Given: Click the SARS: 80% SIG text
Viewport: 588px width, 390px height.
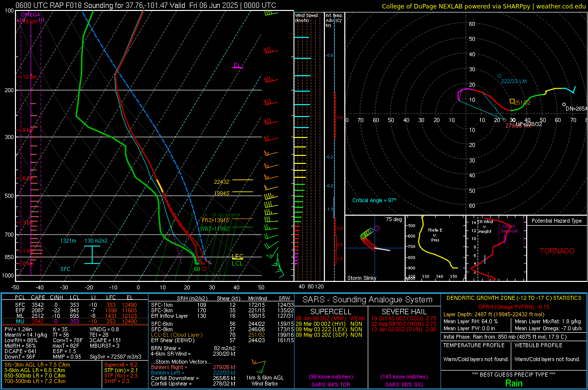Looking at the screenshot, I should (404, 385).
